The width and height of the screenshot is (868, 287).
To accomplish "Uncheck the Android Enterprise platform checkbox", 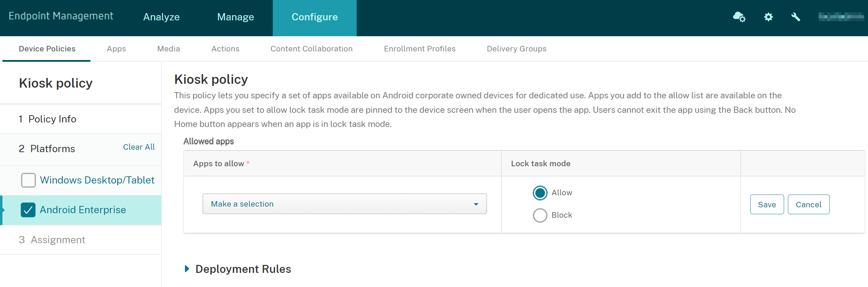I will pyautogui.click(x=28, y=210).
